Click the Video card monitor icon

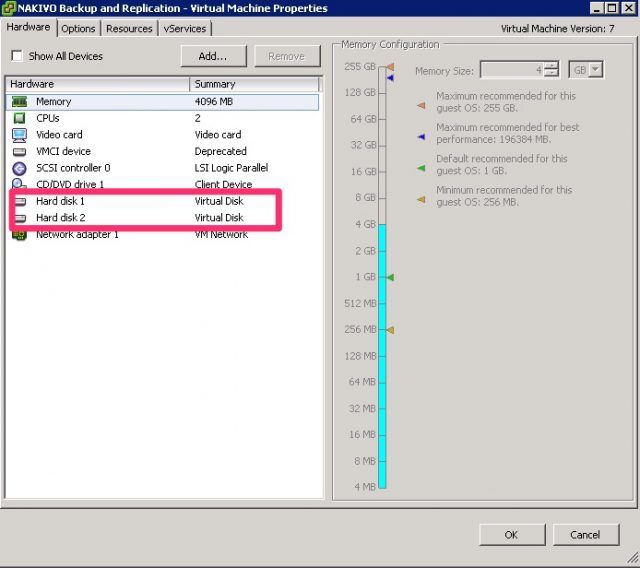19,135
